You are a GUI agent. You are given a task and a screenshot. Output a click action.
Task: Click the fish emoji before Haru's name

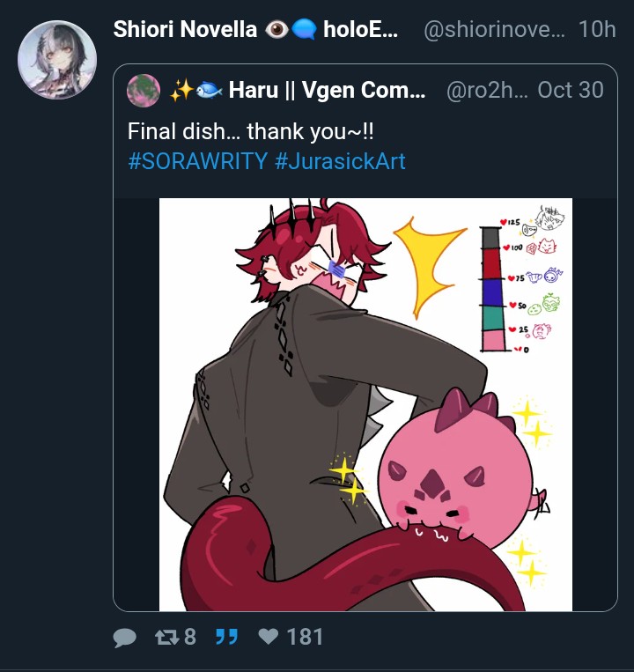coord(207,90)
